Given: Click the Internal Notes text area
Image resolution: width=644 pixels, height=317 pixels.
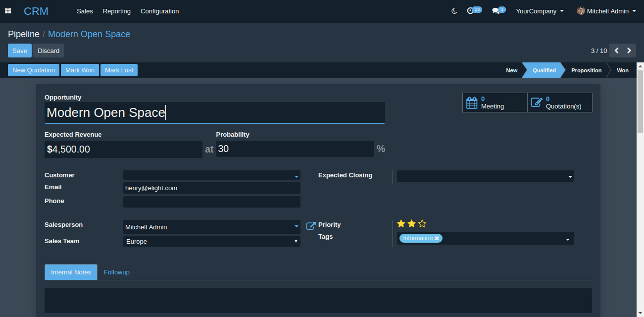Looking at the screenshot, I should pyautogui.click(x=318, y=301).
